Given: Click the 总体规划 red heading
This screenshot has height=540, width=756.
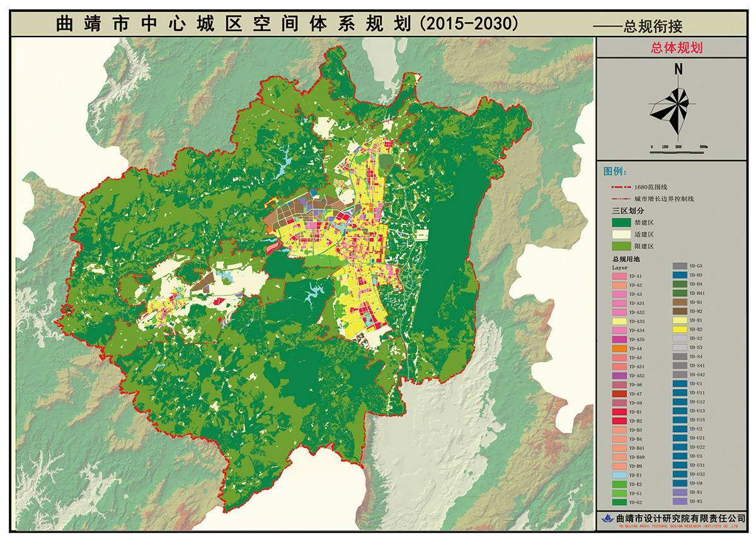Looking at the screenshot, I should tap(677, 48).
